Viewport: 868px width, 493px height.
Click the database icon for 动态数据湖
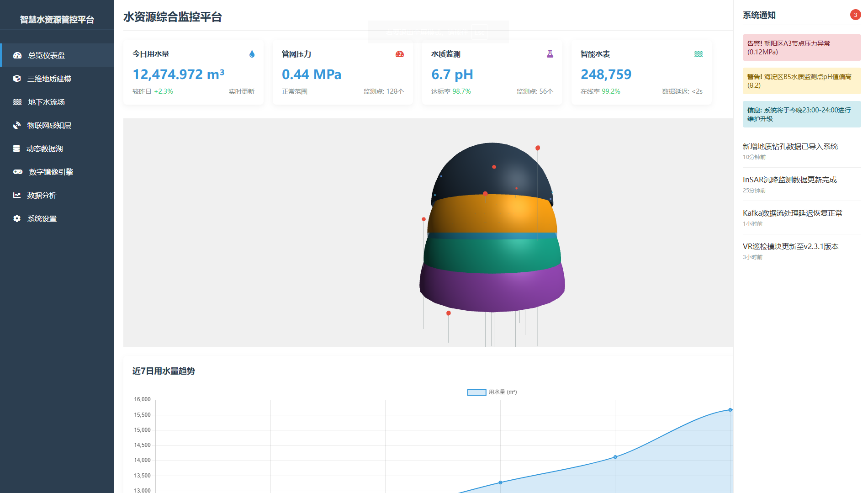16,148
